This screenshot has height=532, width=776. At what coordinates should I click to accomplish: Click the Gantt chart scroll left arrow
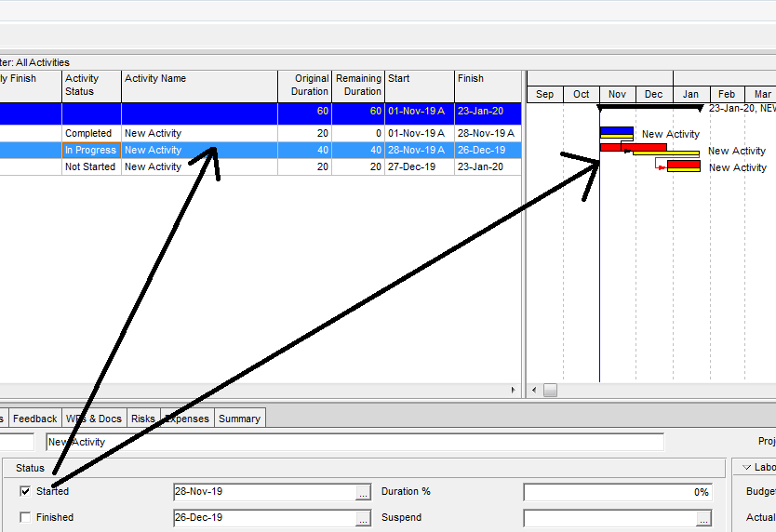[x=534, y=390]
